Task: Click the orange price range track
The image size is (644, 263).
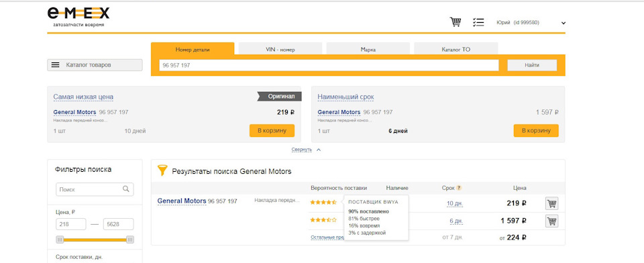Action: tap(95, 240)
